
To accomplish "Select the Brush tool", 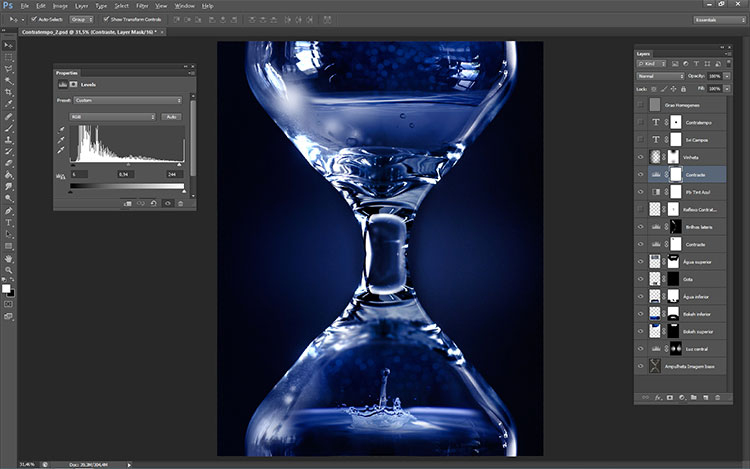I will [9, 129].
